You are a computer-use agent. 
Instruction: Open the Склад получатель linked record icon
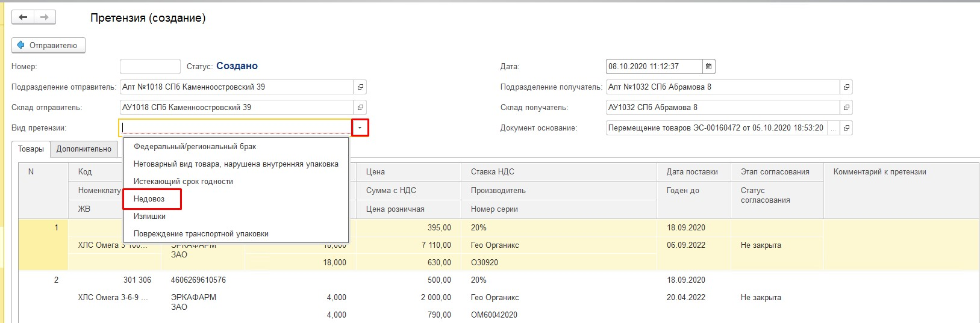tap(846, 108)
